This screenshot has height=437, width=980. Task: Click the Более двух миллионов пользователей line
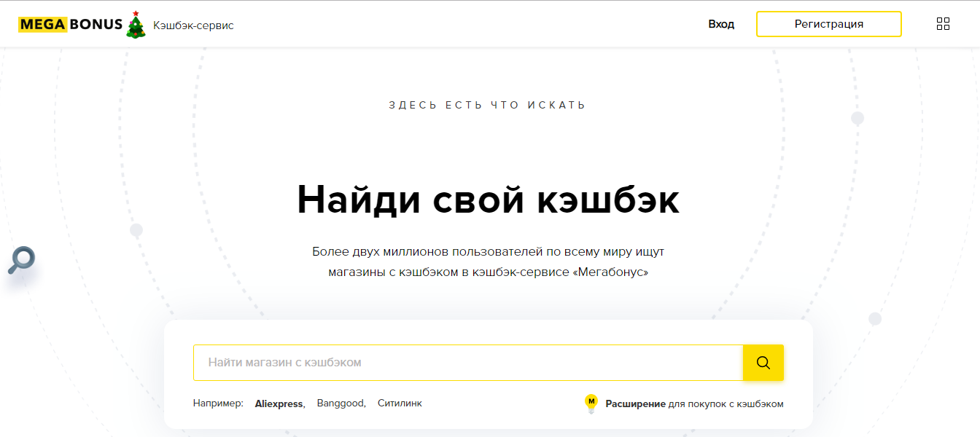pos(489,252)
